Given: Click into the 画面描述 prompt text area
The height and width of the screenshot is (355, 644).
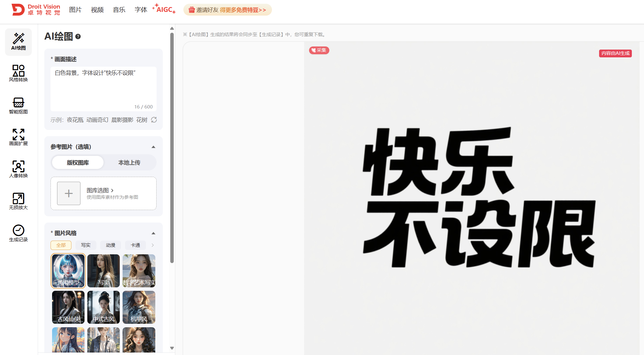Looking at the screenshot, I should pos(104,89).
